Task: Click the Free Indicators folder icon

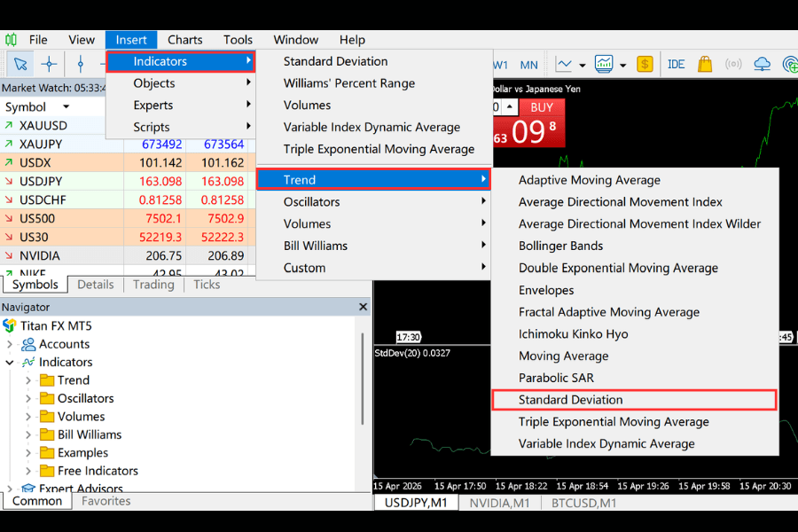Action: (47, 471)
